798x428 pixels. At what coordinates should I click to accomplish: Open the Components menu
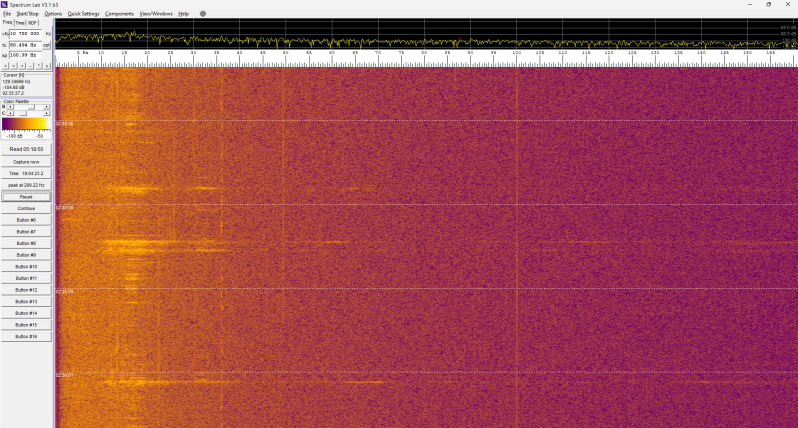click(x=119, y=14)
